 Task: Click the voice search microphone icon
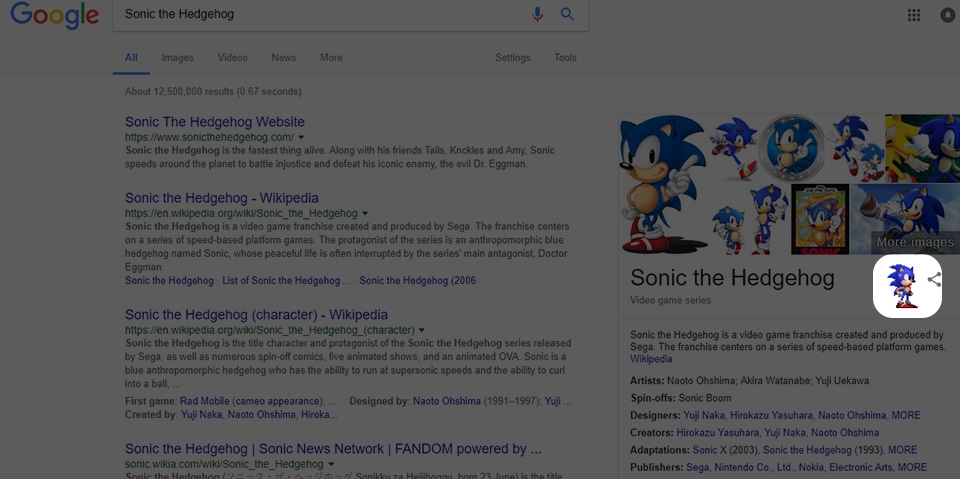(x=538, y=14)
